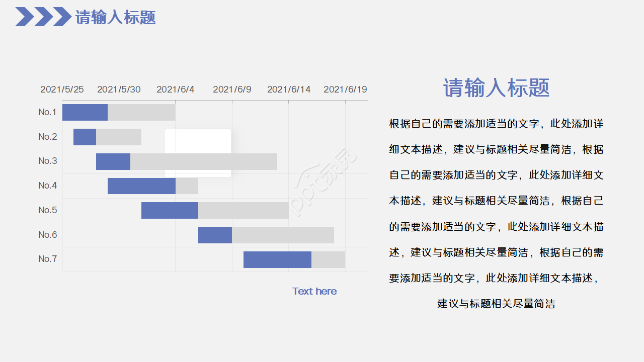This screenshot has width=644, height=362.
Task: Select the blue bar for task No.1
Action: 85,112
